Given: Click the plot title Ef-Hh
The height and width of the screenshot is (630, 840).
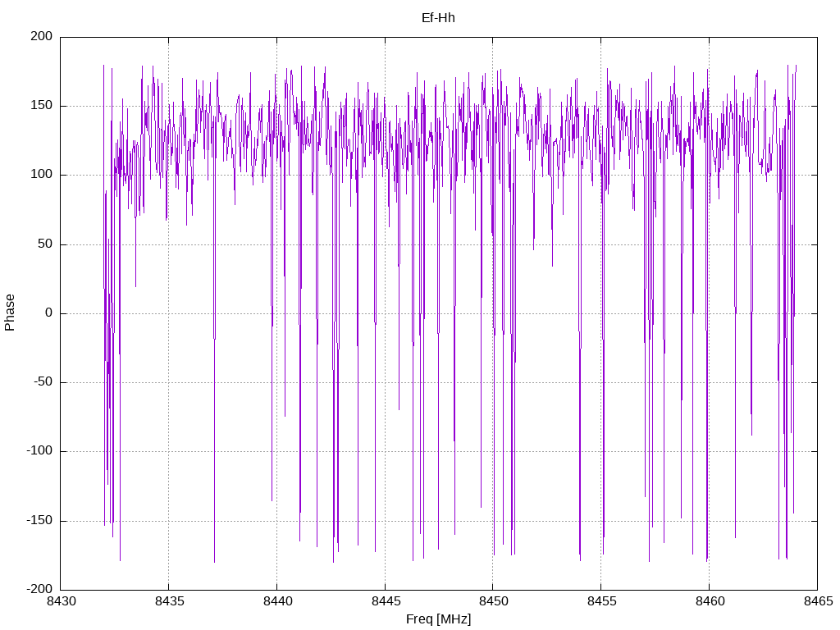Looking at the screenshot, I should [438, 18].
